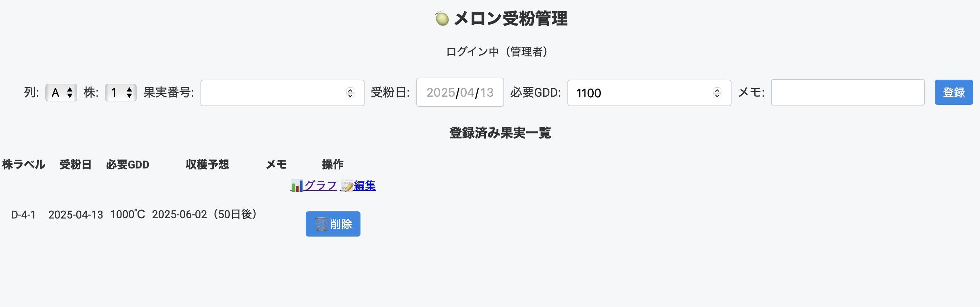Click the D-4-1 plant label cell
The image size is (980, 307).
(23, 215)
